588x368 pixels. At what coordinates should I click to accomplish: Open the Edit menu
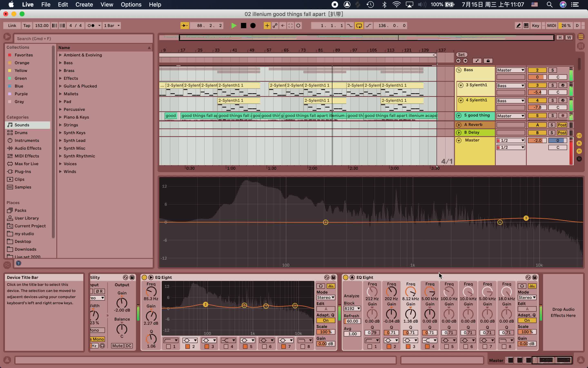(x=63, y=4)
